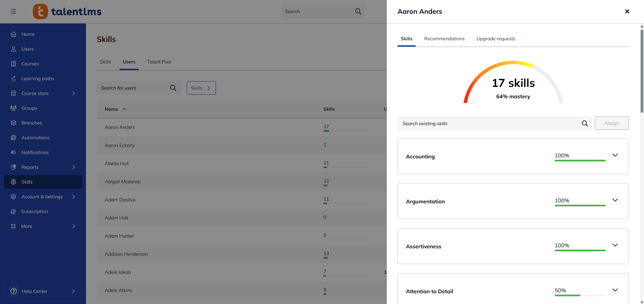Open the Courses section
The height and width of the screenshot is (304, 644).
pos(30,64)
